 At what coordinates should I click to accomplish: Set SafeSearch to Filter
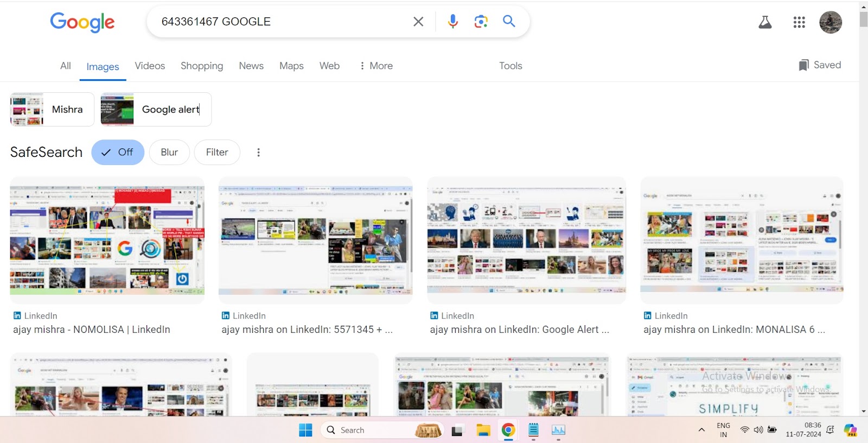[x=217, y=153]
